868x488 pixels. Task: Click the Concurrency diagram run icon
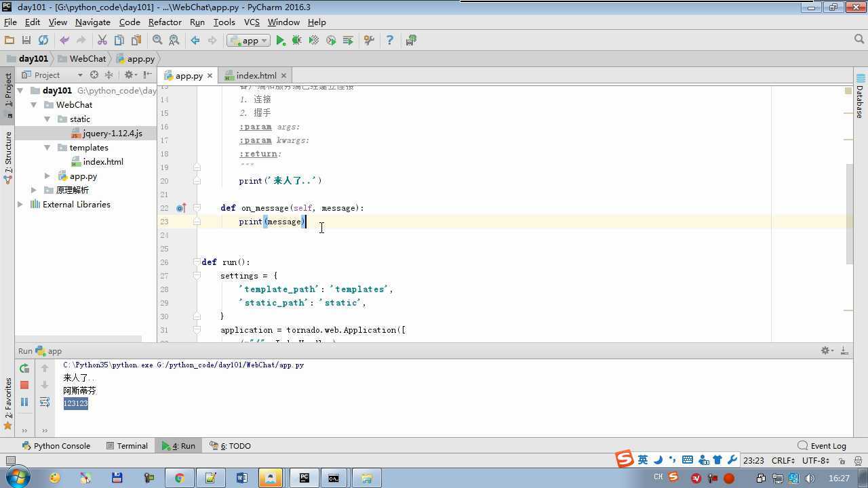pyautogui.click(x=348, y=41)
